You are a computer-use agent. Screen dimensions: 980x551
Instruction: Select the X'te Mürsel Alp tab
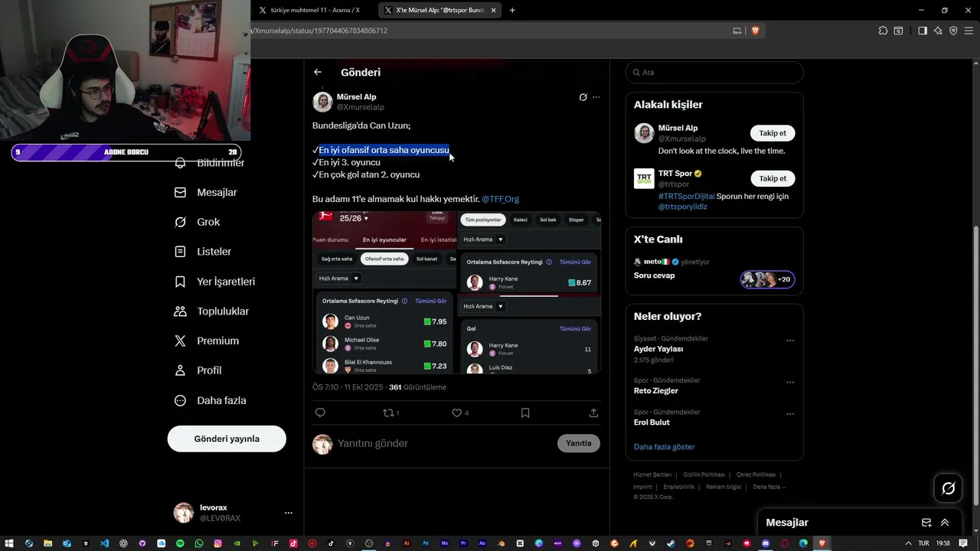click(439, 10)
